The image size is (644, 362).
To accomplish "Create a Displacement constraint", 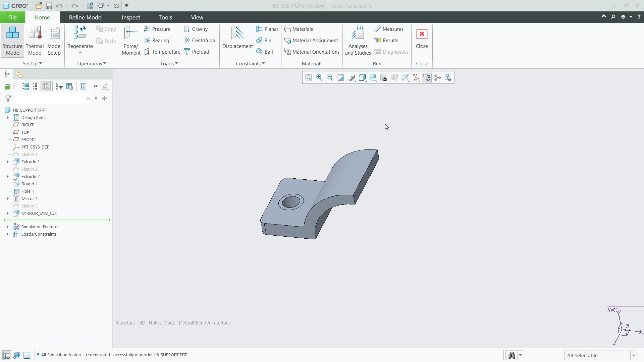I will (237, 38).
